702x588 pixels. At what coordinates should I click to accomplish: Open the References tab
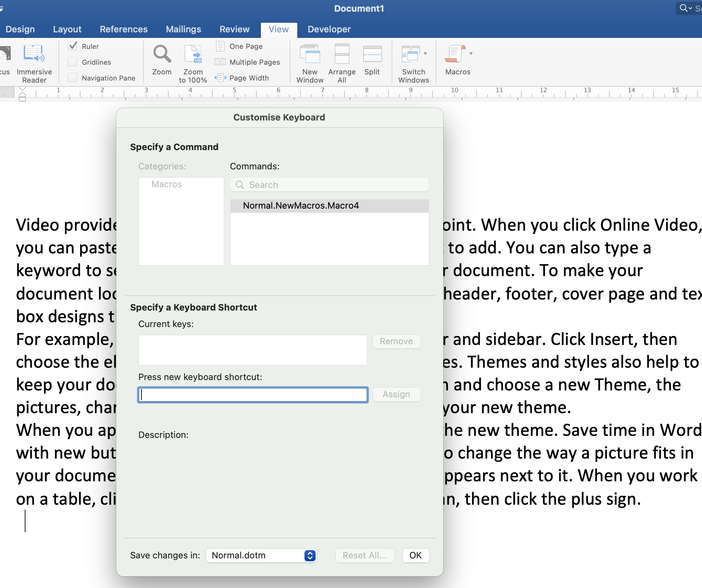click(x=124, y=29)
